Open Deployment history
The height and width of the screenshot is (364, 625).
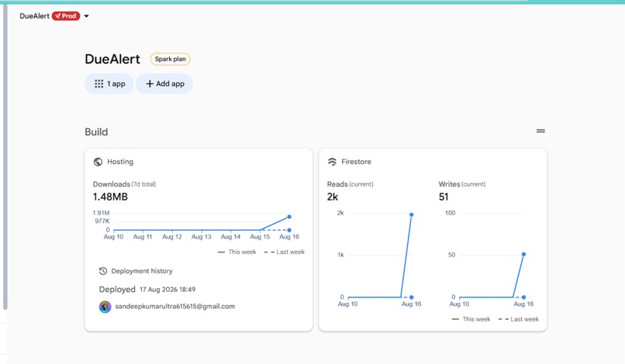tap(141, 271)
